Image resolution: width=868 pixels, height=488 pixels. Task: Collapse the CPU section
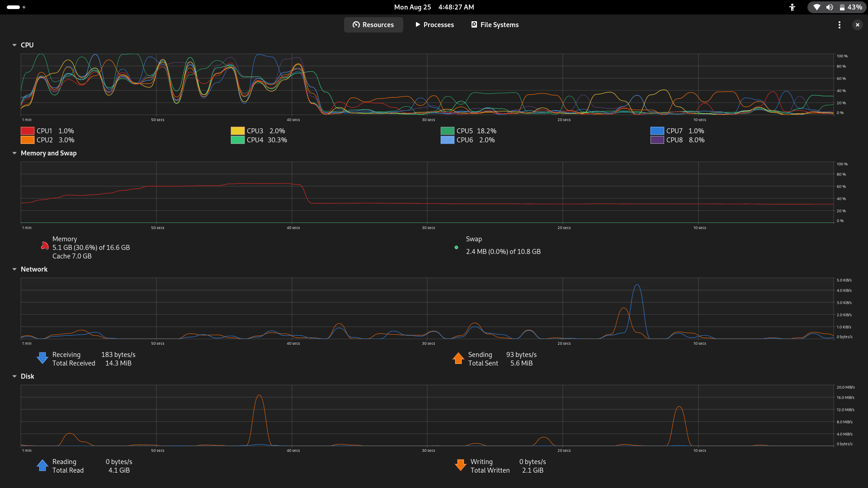[x=14, y=45]
